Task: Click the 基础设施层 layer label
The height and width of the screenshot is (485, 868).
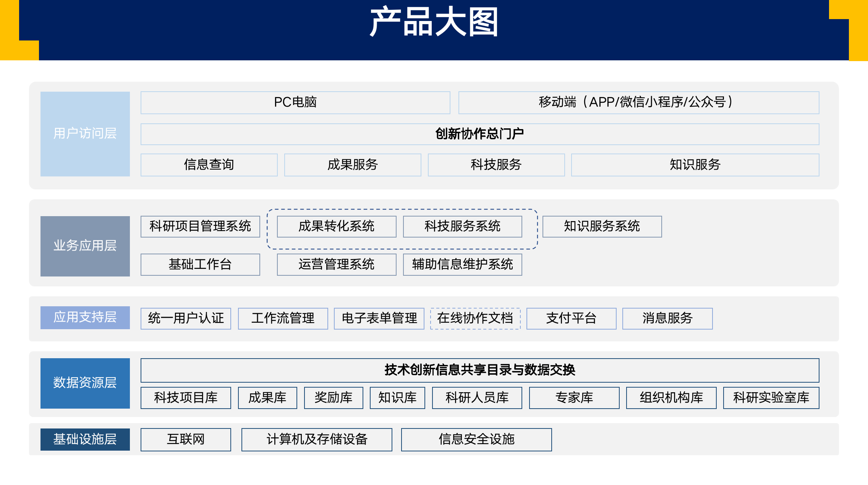Action: tap(85, 440)
